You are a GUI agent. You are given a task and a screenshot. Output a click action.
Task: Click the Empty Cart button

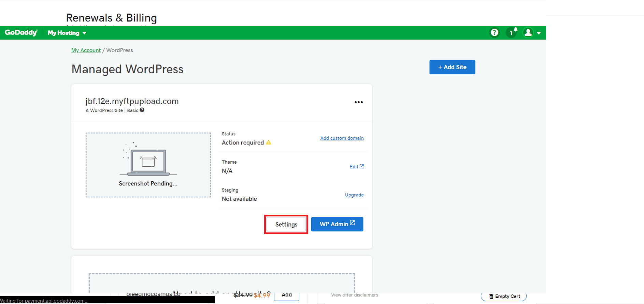pyautogui.click(x=504, y=297)
